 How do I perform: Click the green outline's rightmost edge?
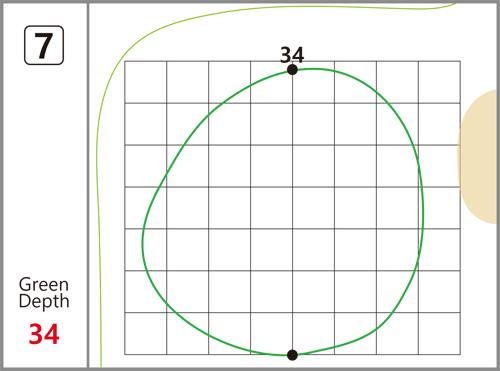coord(423,213)
